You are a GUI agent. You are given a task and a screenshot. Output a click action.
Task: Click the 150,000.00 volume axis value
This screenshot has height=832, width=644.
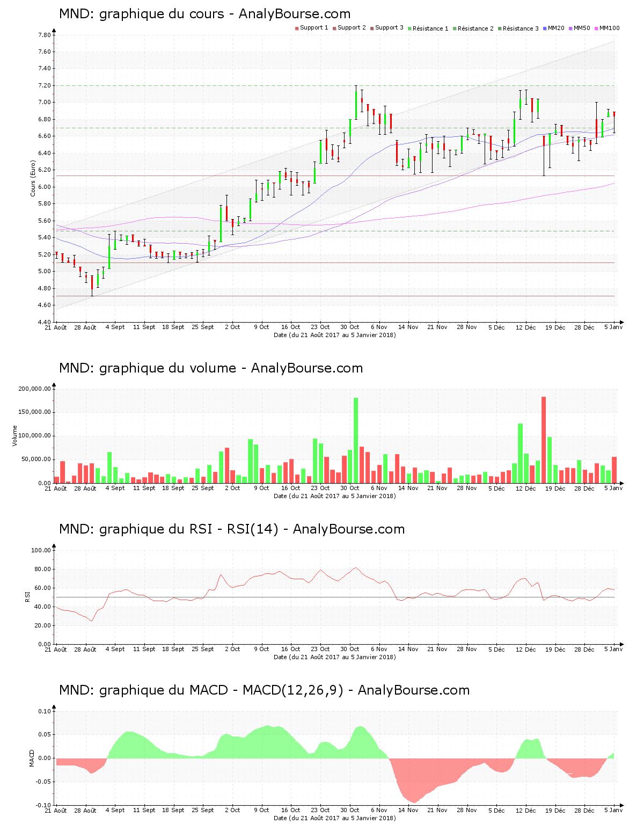tap(35, 412)
